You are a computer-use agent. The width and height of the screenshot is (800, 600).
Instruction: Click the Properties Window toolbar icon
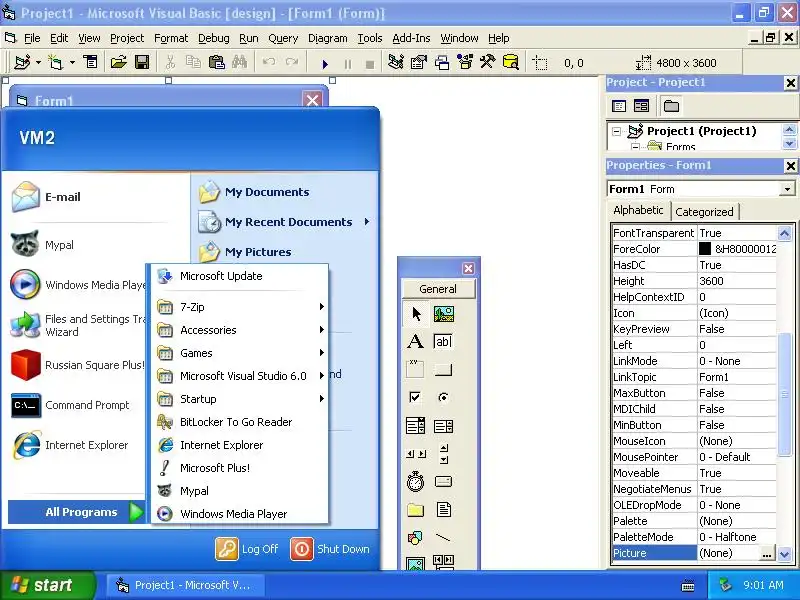pos(419,63)
